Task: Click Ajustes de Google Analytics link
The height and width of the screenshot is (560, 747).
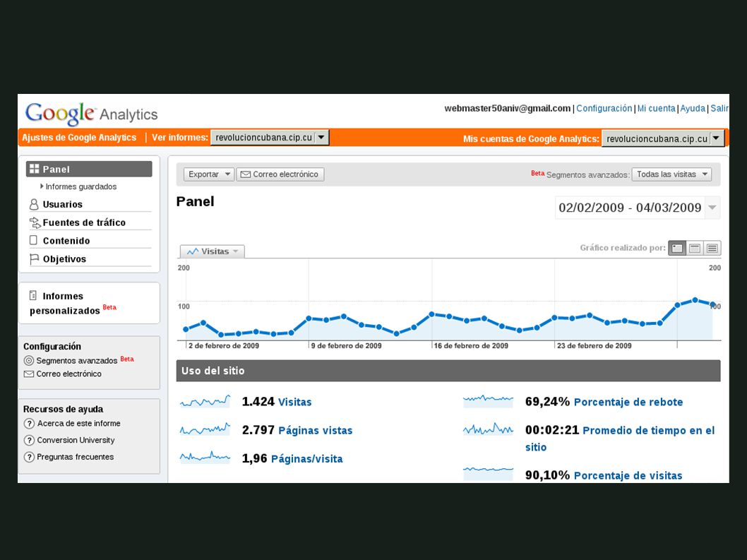Action: click(x=79, y=138)
